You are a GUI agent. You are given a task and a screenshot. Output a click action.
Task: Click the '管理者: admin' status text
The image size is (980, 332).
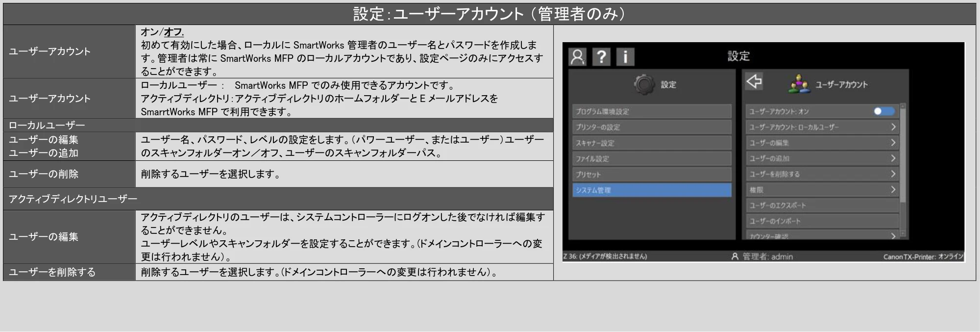point(767,256)
